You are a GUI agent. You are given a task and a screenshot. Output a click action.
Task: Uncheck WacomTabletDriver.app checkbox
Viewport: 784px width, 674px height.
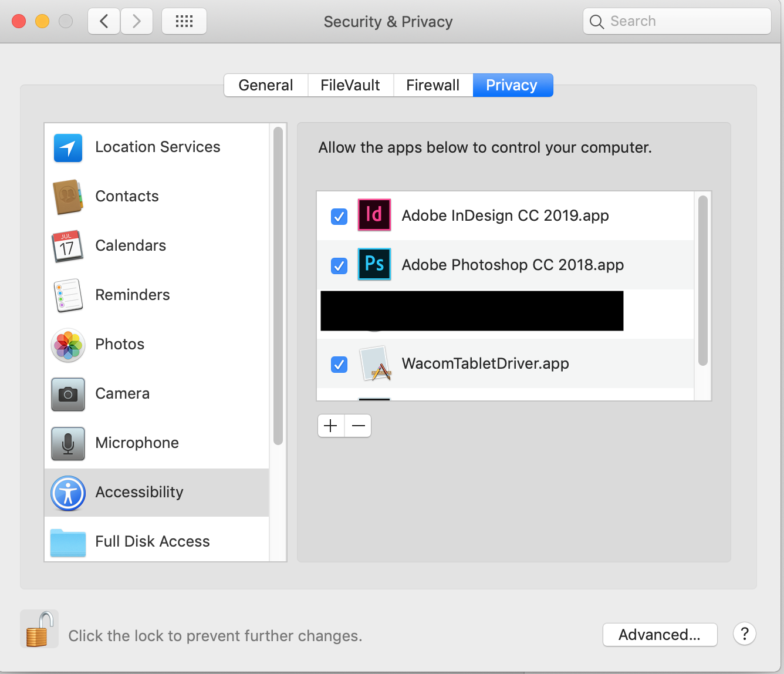click(x=339, y=365)
